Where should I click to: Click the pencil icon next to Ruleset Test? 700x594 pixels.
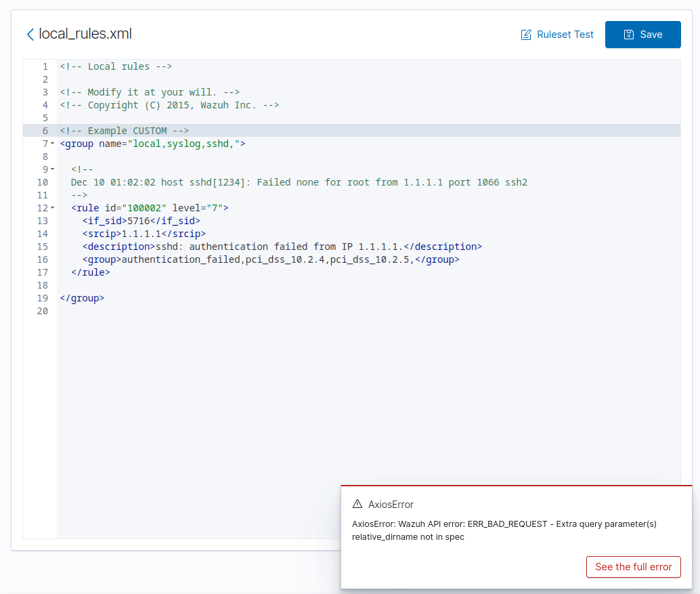(527, 34)
